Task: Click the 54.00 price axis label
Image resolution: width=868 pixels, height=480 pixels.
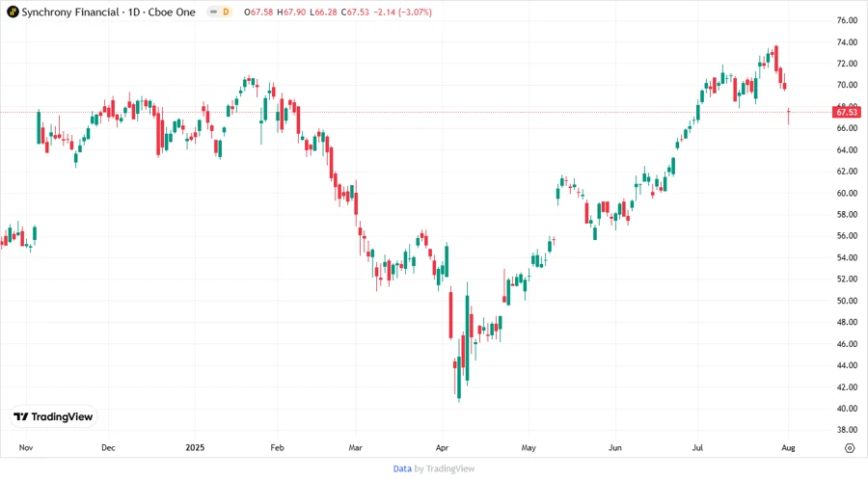Action: click(x=847, y=257)
